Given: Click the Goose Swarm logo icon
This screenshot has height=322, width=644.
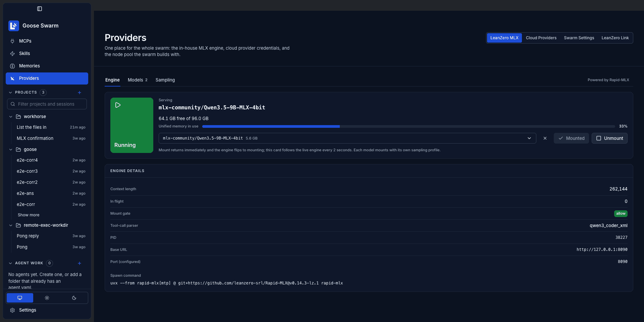Looking at the screenshot, I should (14, 26).
